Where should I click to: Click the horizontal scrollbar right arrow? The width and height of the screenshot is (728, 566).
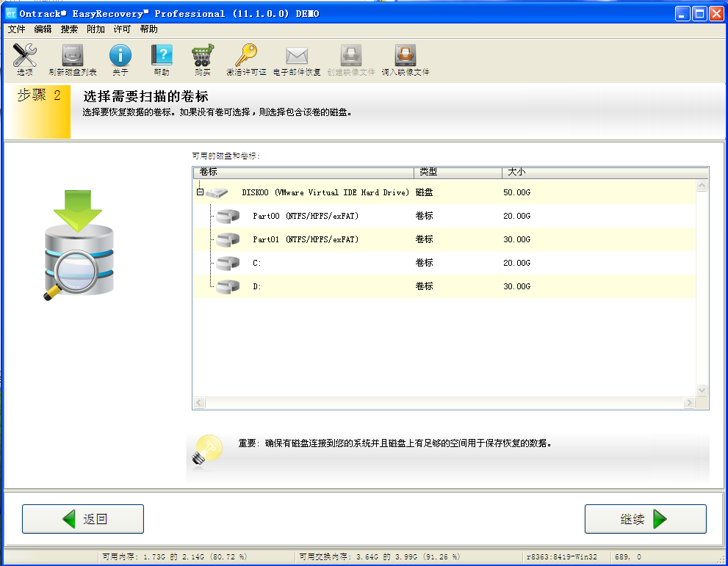(x=690, y=403)
